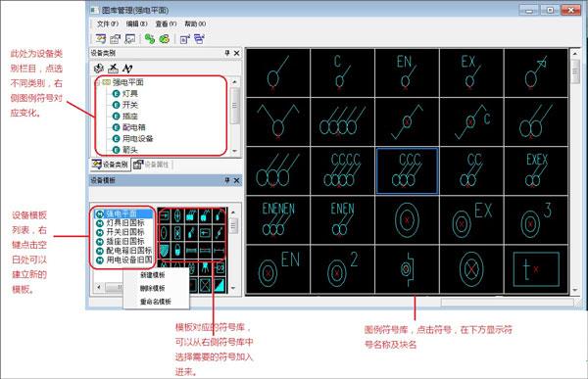The height and width of the screenshot is (379, 588).
Task: Click the delete category icon with X mark
Action: pos(113,69)
